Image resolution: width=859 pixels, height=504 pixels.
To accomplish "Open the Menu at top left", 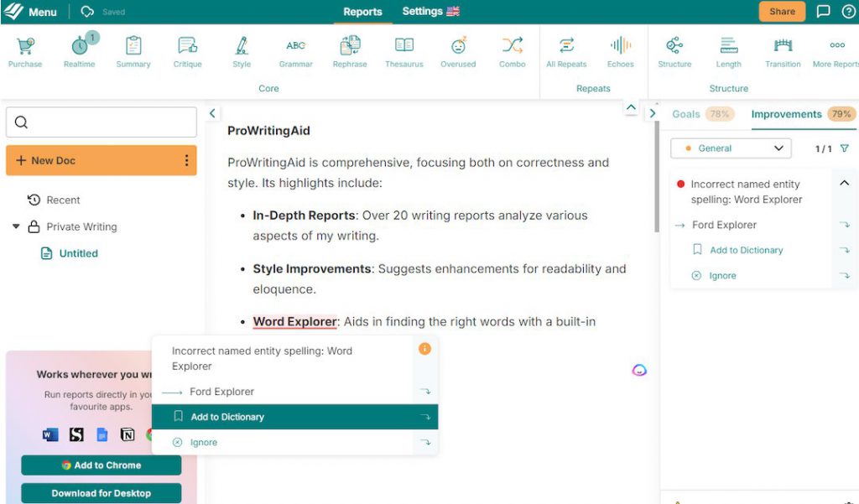I will [x=42, y=12].
